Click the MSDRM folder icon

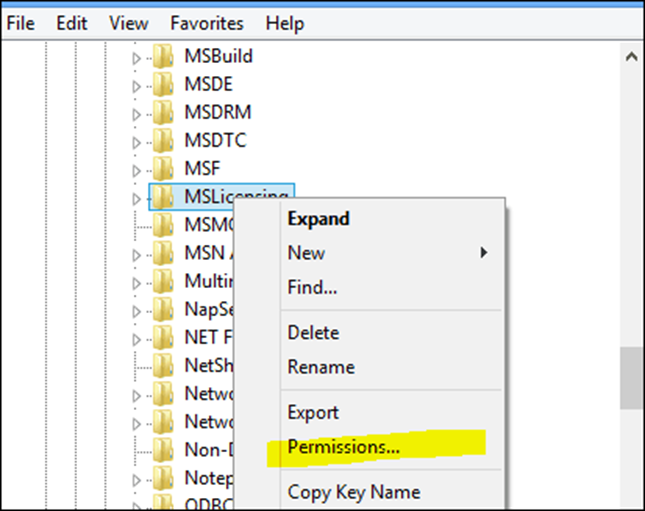(x=163, y=112)
